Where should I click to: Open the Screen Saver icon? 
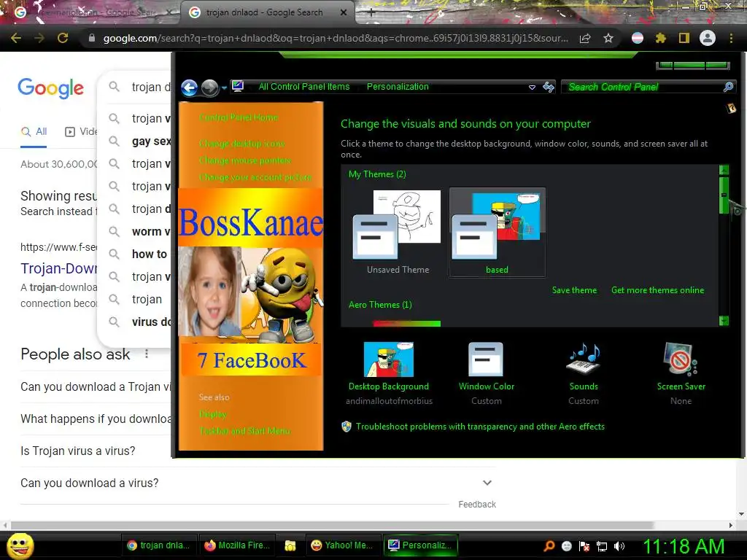pos(681,359)
